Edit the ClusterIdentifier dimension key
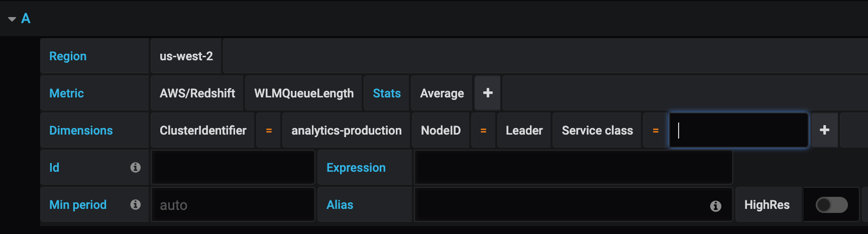This screenshot has height=234, width=868. coord(203,130)
